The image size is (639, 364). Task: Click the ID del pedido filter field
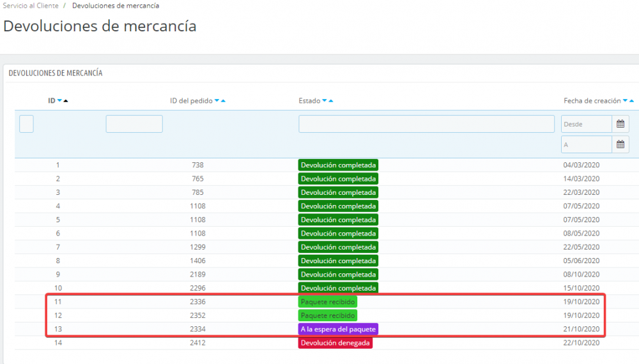click(x=134, y=124)
